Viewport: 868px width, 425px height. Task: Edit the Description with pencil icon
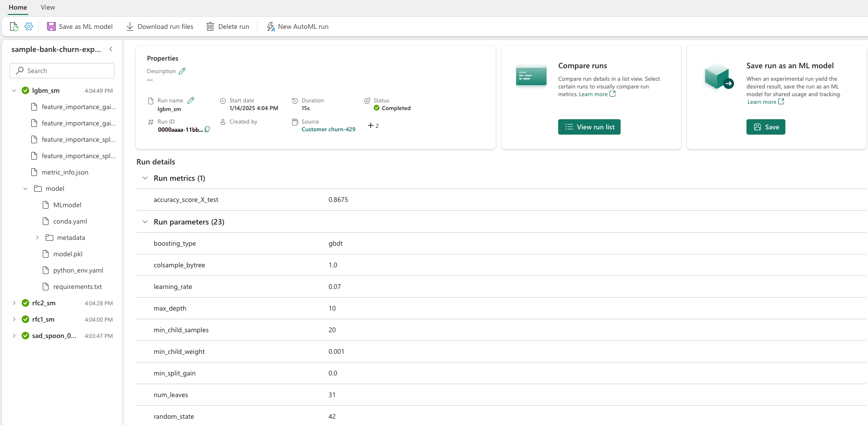(182, 71)
